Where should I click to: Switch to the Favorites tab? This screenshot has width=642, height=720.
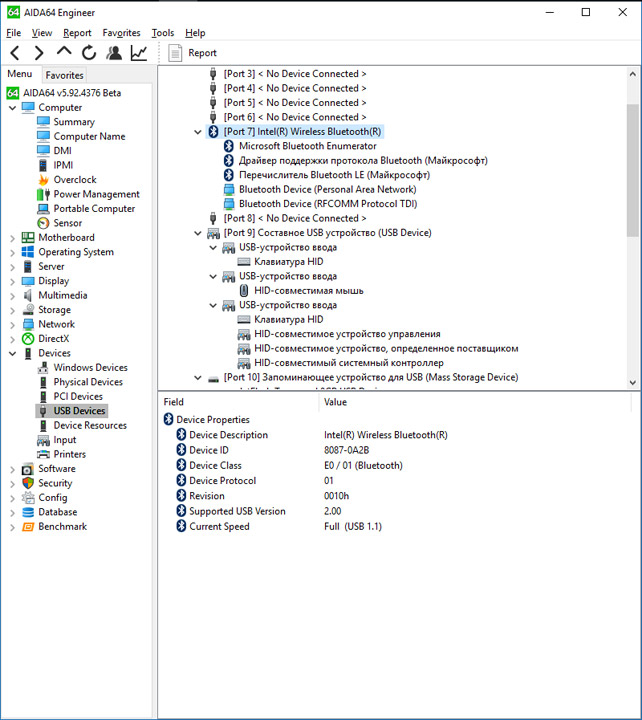64,75
